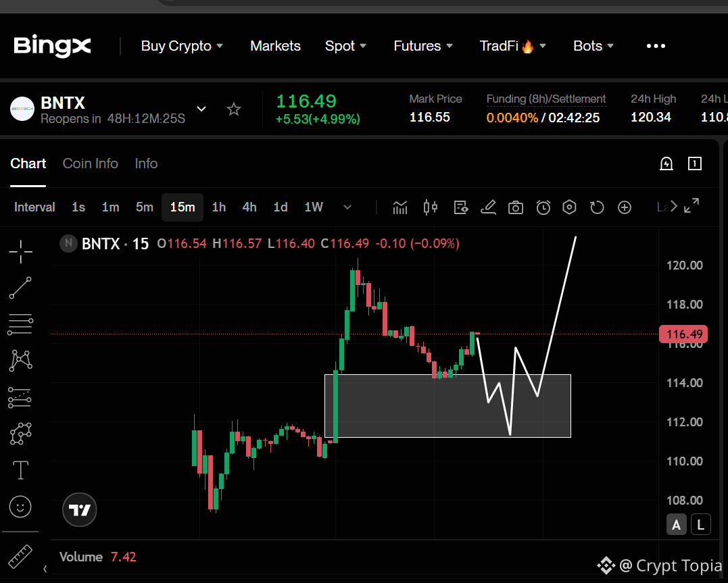
Task: Open the Bots dropdown menu
Action: click(593, 46)
